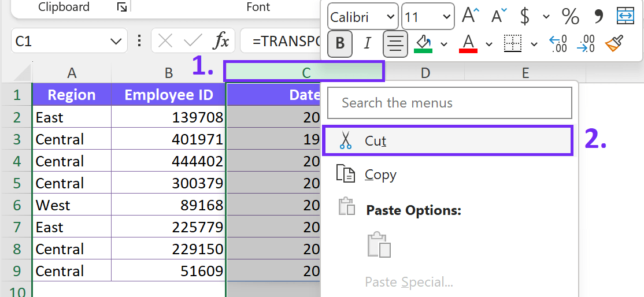Click Clipboard group dialog launcher icon
The image size is (644, 297).
point(121,7)
